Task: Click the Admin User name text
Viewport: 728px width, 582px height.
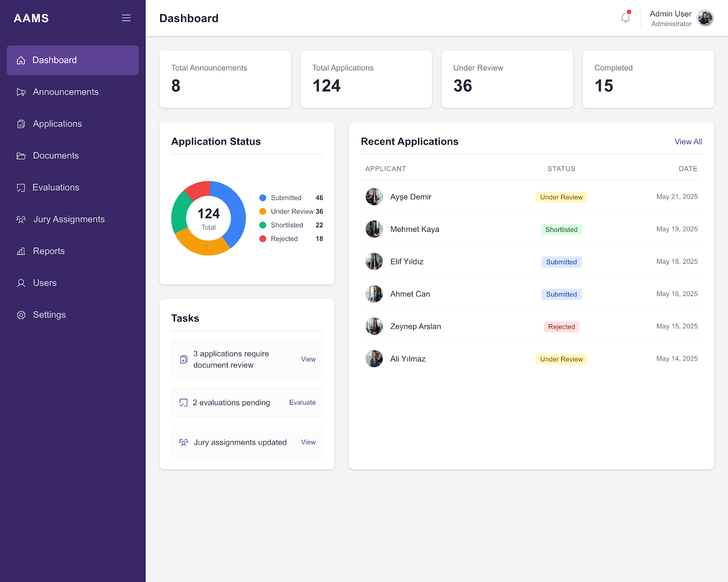Action: pos(671,14)
